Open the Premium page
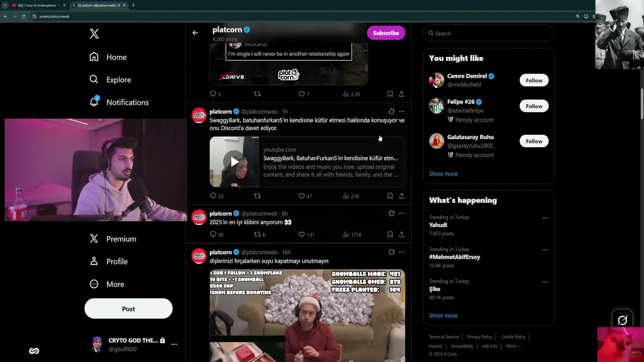The width and height of the screenshot is (644, 362). coord(113,239)
